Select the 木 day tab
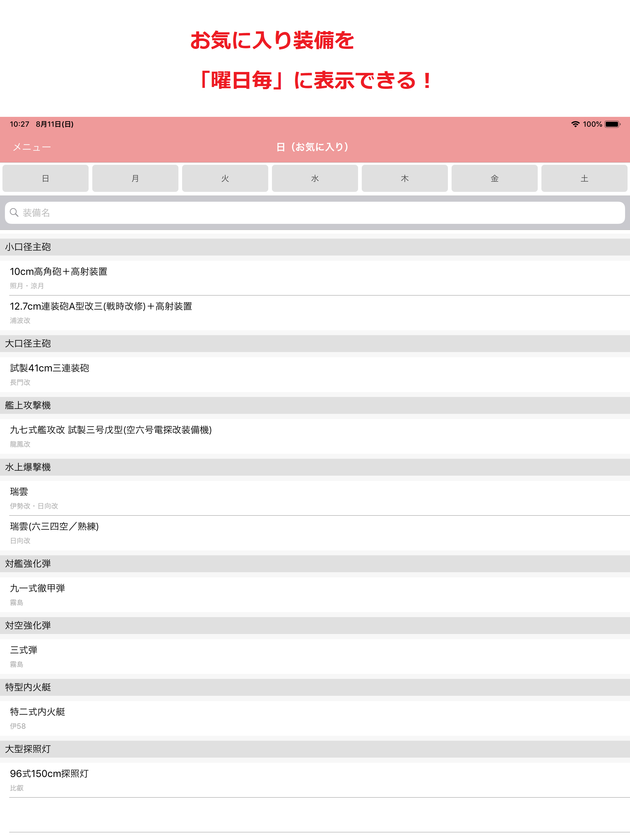The height and width of the screenshot is (840, 630). pyautogui.click(x=405, y=178)
